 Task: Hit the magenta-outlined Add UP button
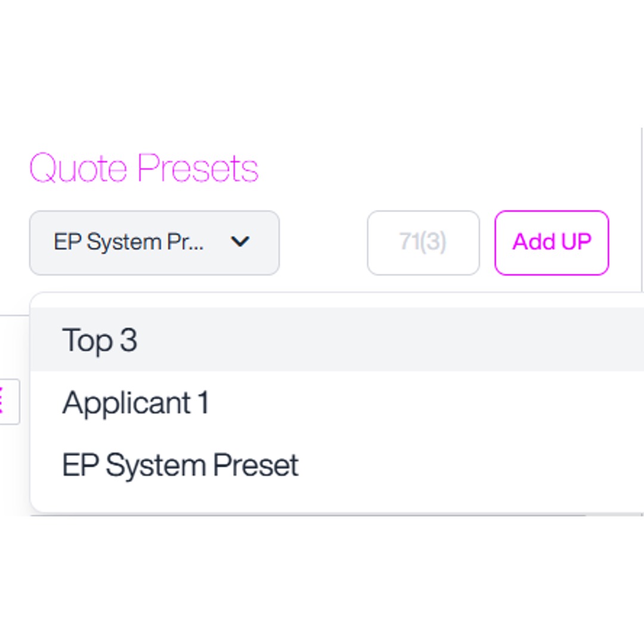pyautogui.click(x=552, y=243)
